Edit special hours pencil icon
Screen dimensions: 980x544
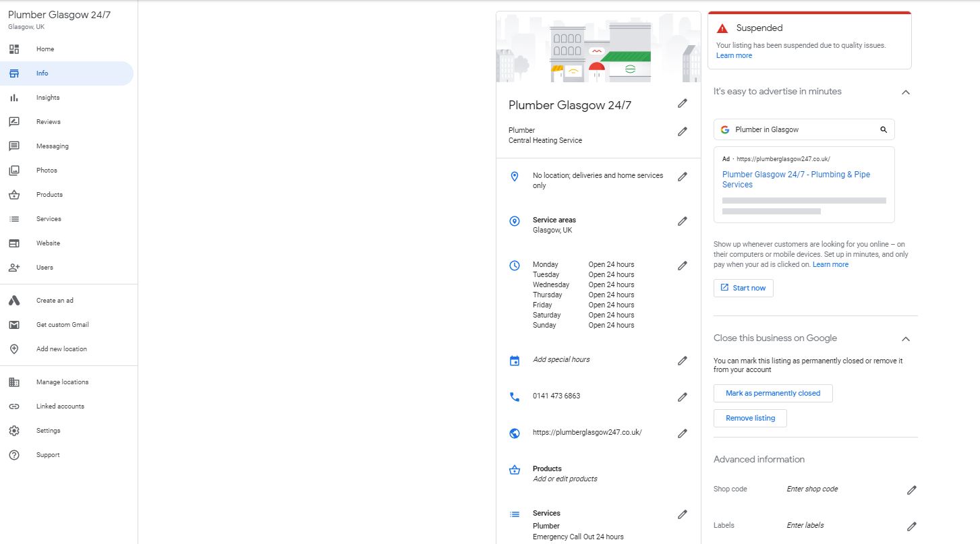click(683, 361)
